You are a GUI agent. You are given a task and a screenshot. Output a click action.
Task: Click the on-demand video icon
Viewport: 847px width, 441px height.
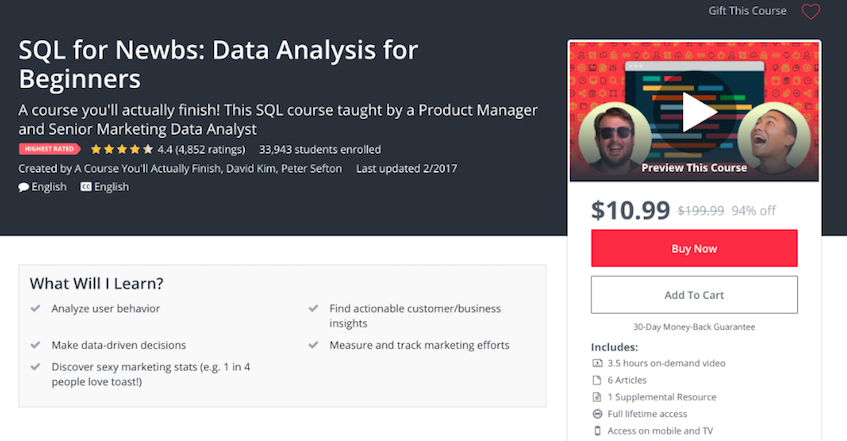597,363
